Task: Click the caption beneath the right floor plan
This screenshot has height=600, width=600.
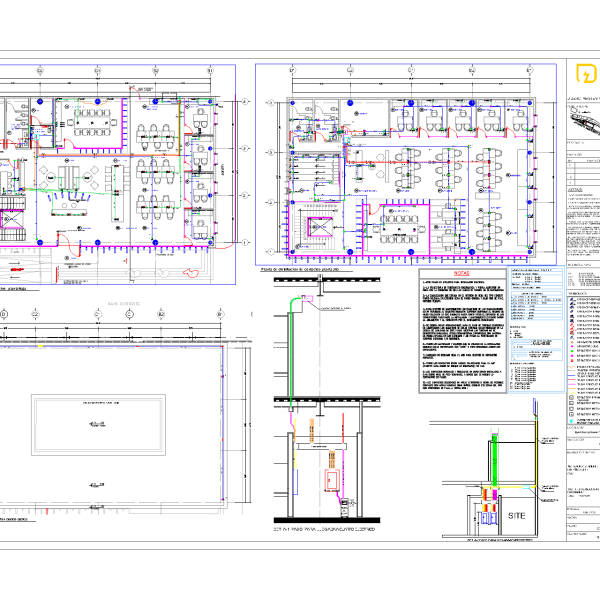Action: tap(301, 270)
